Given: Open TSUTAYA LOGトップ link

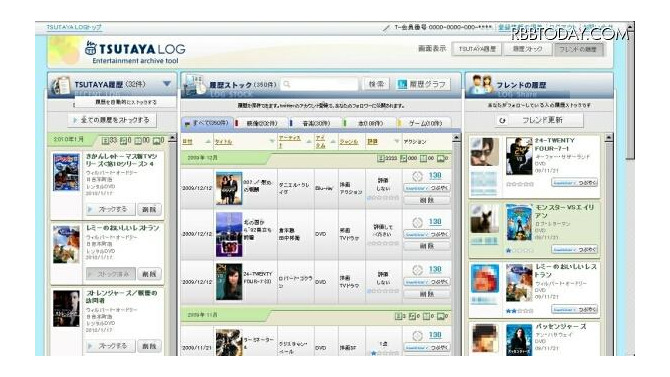Looking at the screenshot, I should (74, 27).
